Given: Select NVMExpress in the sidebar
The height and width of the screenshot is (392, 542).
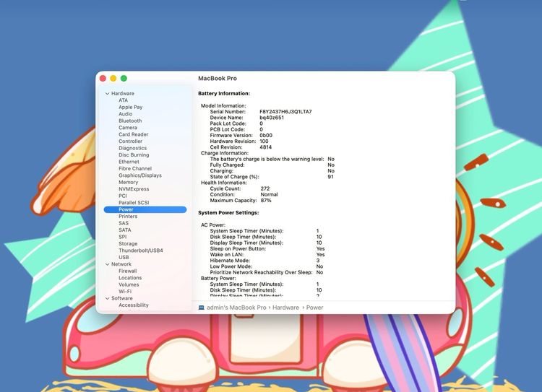Looking at the screenshot, I should click(x=134, y=189).
